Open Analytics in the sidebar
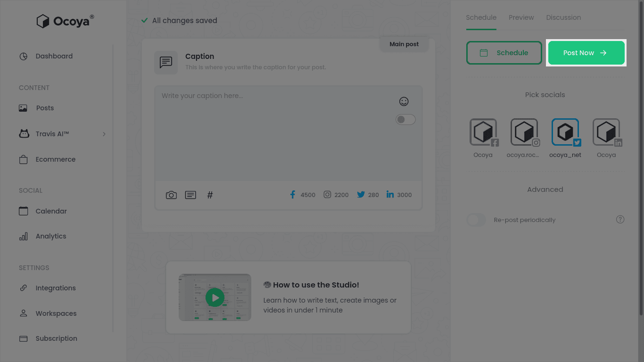The width and height of the screenshot is (644, 362). 51,236
